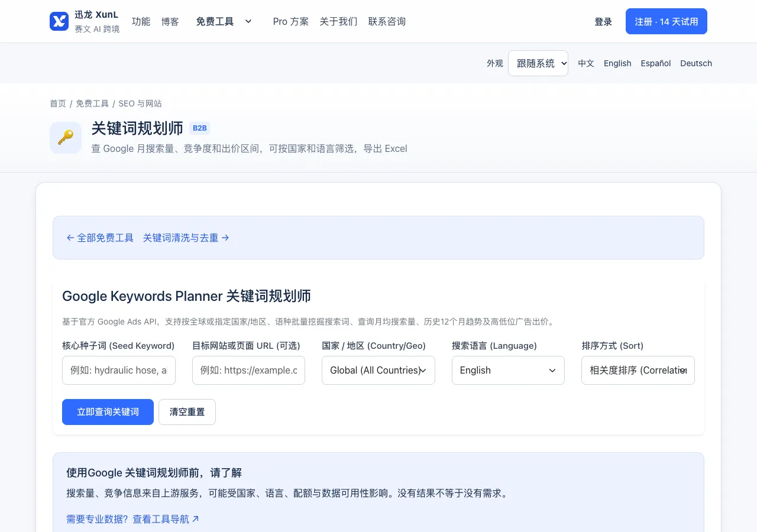Open the 排序方式 Sort dropdown
The height and width of the screenshot is (532, 757).
tap(638, 370)
